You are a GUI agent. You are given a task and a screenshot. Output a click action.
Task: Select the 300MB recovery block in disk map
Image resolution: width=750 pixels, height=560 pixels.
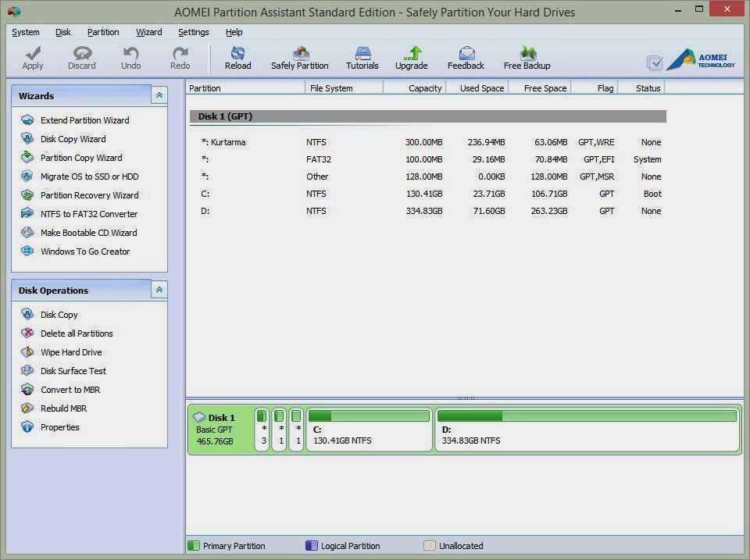tap(262, 430)
